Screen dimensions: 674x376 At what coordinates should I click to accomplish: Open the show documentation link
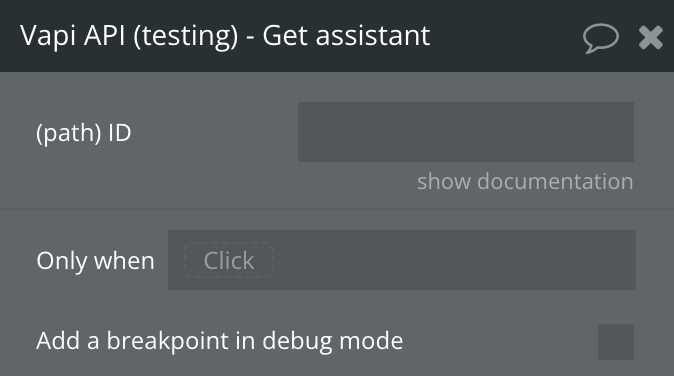pos(525,181)
